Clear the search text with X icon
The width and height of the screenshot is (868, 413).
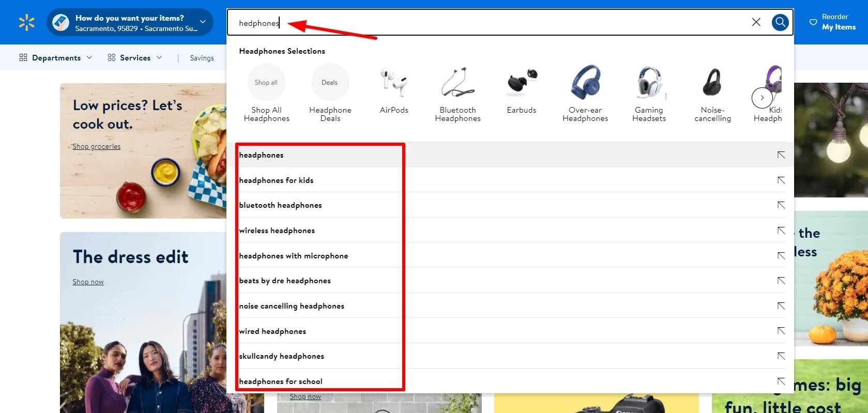click(756, 22)
